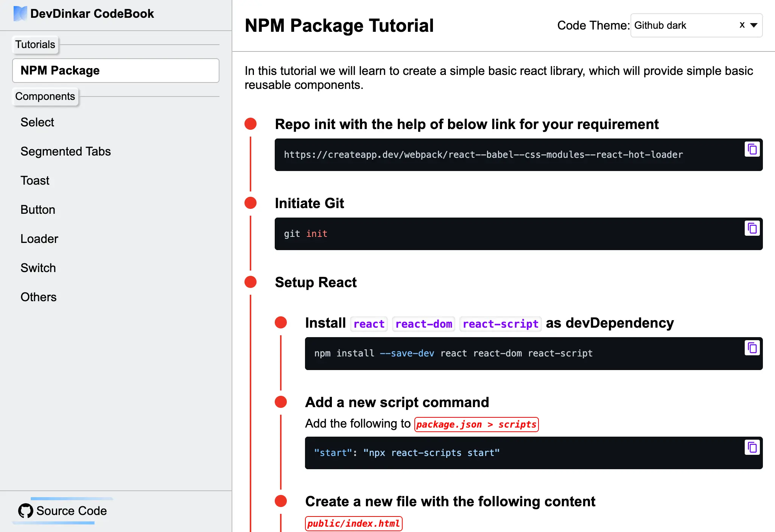
Task: Copy the createapp.dev URL code block
Action: point(752,149)
